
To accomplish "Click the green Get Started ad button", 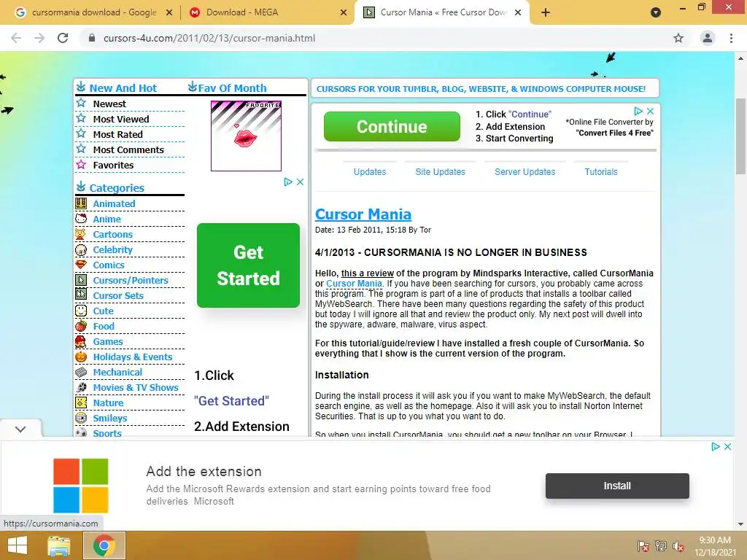I will tap(248, 265).
